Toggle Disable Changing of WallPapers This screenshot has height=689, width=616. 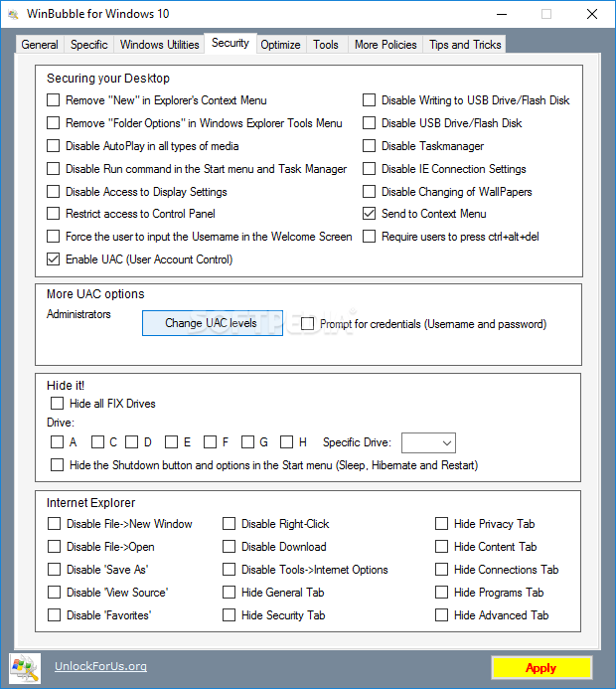[369, 192]
